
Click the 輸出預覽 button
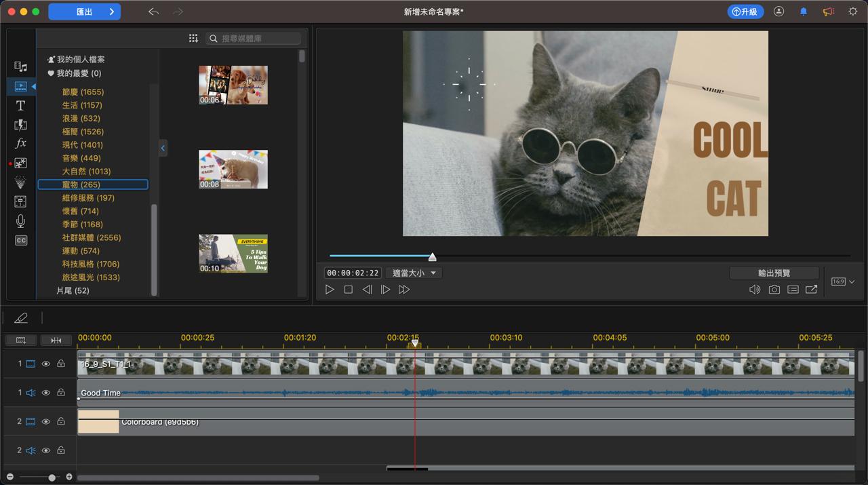point(774,273)
